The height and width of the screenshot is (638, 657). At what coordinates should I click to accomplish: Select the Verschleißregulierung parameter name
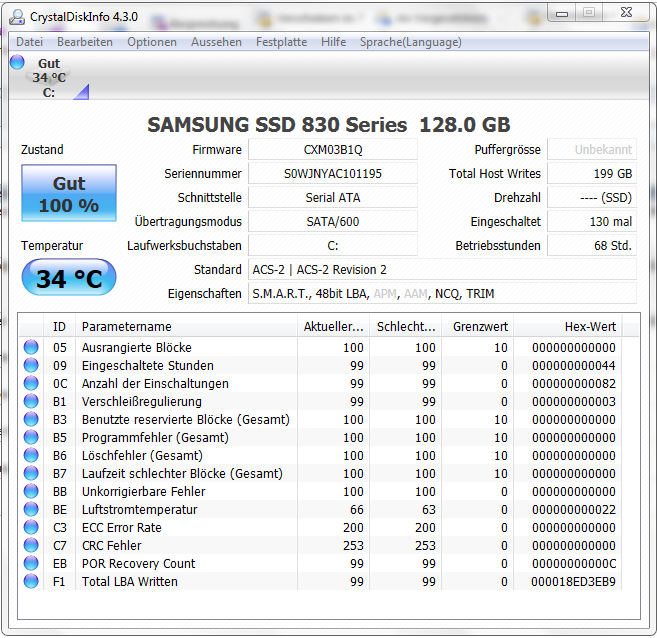click(142, 401)
